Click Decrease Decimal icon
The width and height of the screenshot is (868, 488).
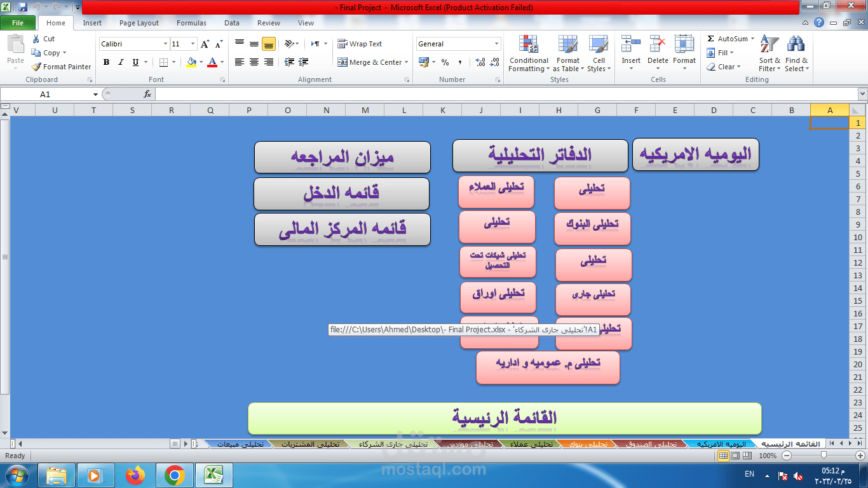(494, 62)
